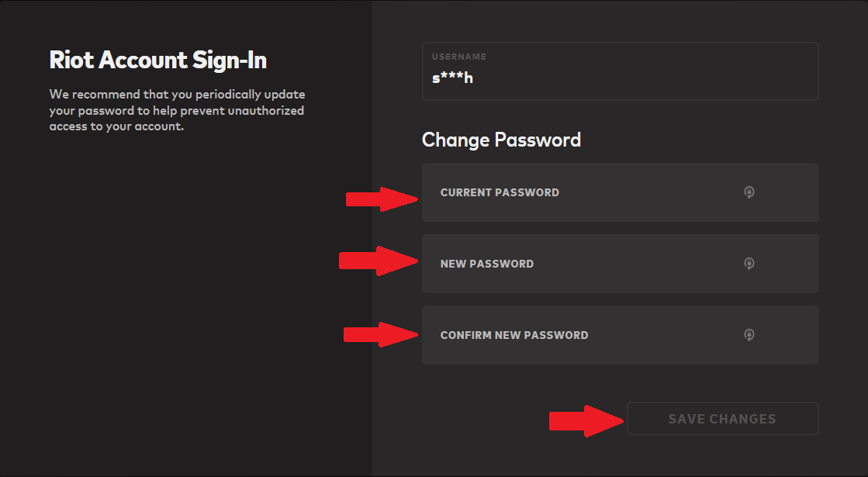Click the CONFIRM NEW PASSWORD placeholder text

[514, 335]
